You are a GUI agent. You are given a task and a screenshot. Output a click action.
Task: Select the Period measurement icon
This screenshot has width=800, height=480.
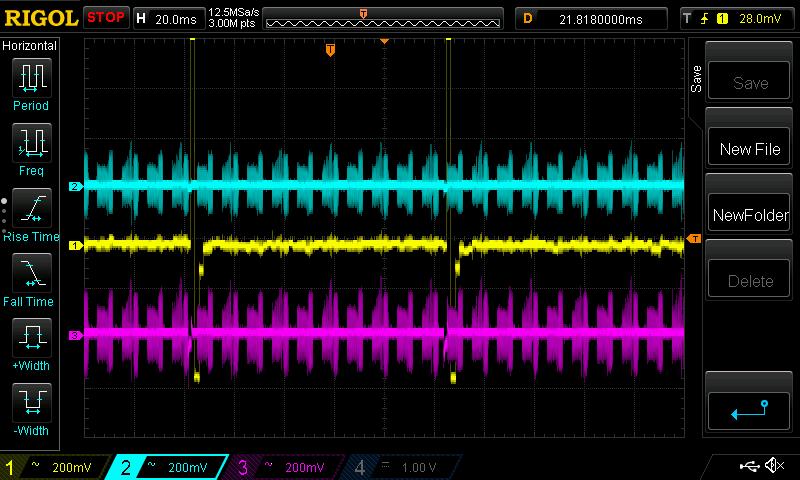coord(32,78)
